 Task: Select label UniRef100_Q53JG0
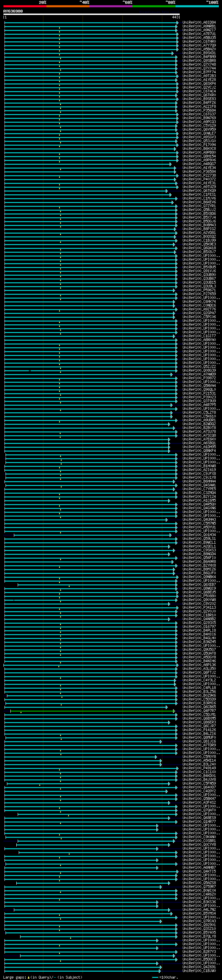[199, 141]
